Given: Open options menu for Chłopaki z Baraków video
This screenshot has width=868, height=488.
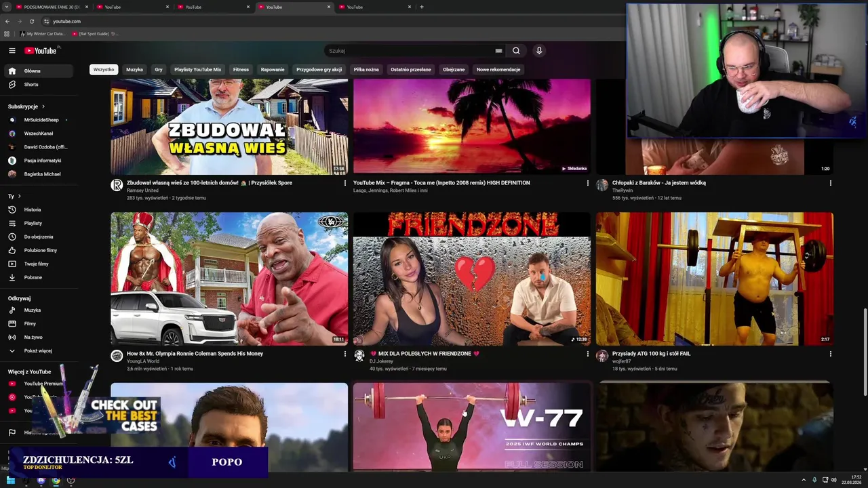Looking at the screenshot, I should [830, 183].
